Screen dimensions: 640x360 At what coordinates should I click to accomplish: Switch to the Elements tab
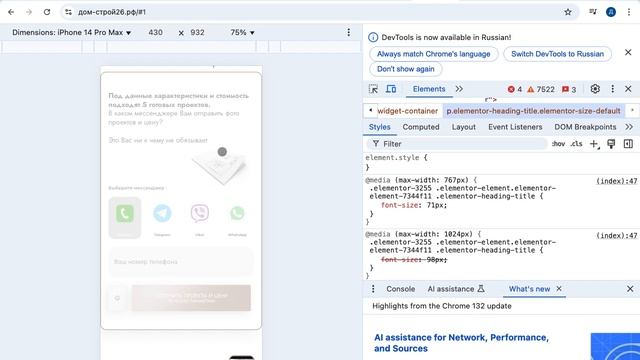[x=429, y=89]
